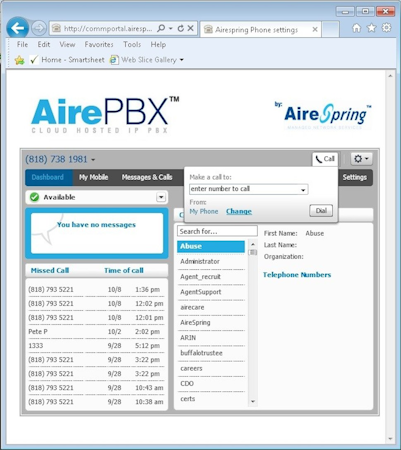The width and height of the screenshot is (401, 450).
Task: Click the My Phone link
Action: click(x=204, y=211)
